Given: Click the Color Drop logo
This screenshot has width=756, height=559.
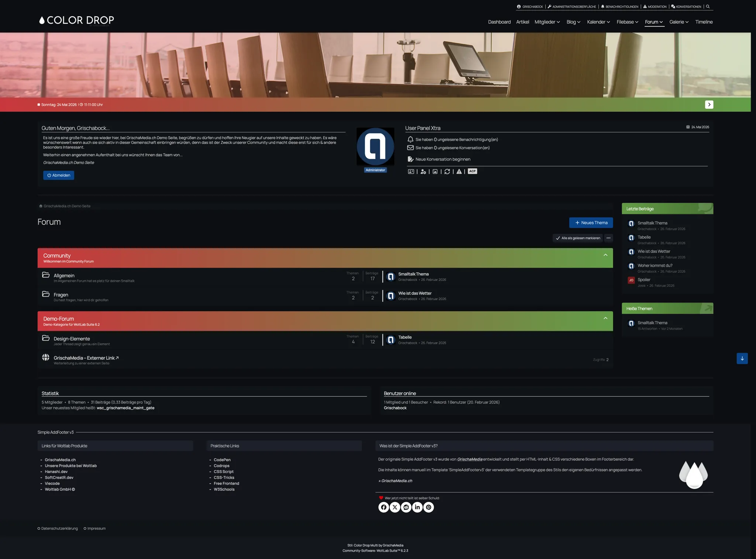Looking at the screenshot, I should (76, 20).
